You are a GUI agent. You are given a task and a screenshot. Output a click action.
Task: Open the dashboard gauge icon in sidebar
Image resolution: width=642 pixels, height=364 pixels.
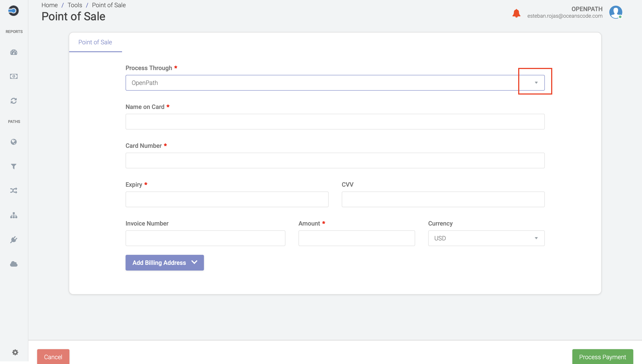pyautogui.click(x=14, y=52)
